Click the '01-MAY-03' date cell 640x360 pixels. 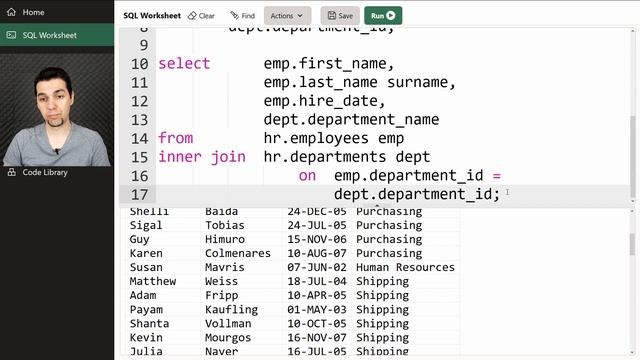point(317,309)
